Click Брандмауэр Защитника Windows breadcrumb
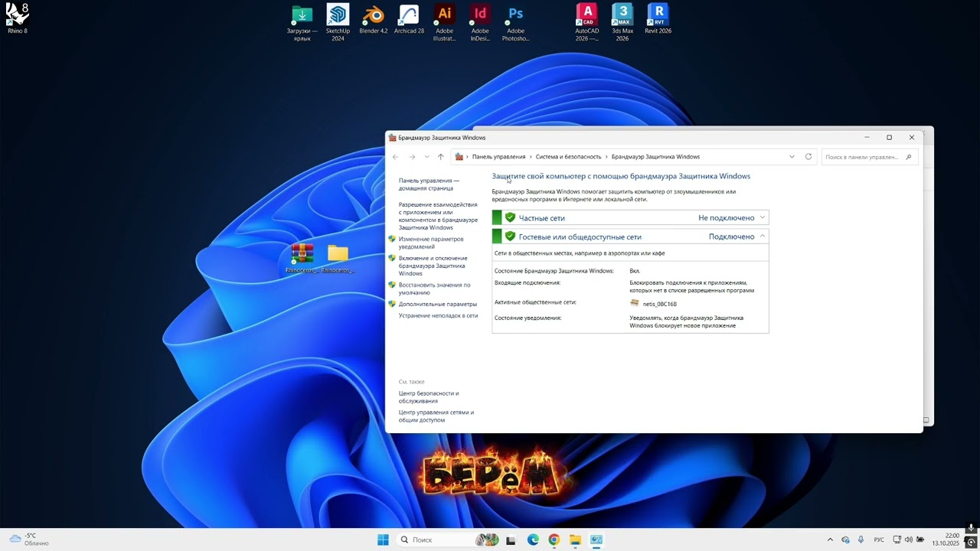This screenshot has height=551, width=980. 655,157
